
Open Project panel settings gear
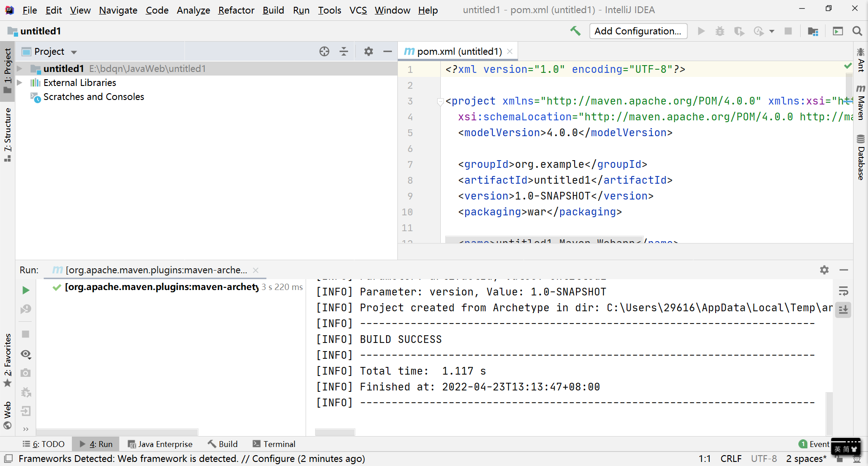[368, 52]
